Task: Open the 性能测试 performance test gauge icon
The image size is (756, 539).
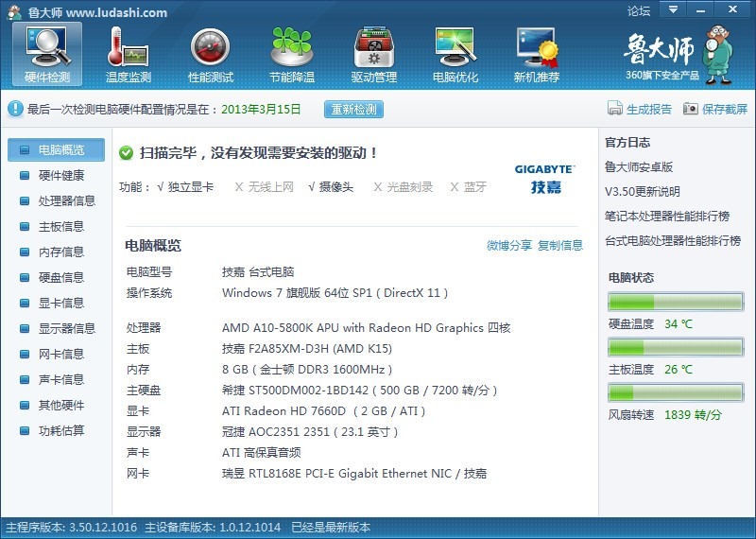Action: tap(210, 54)
